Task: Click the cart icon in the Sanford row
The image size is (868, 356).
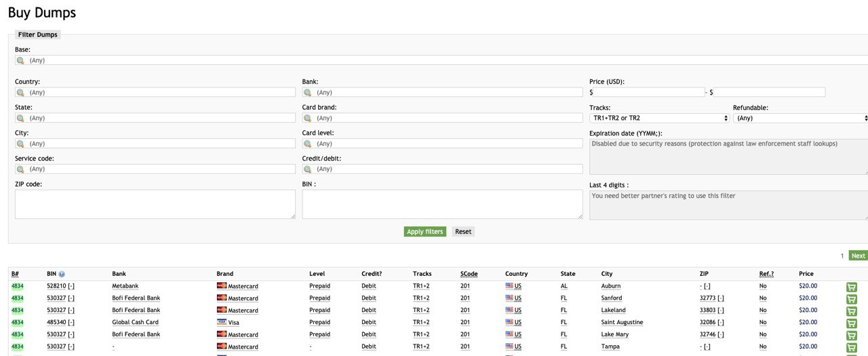Action: point(852,299)
